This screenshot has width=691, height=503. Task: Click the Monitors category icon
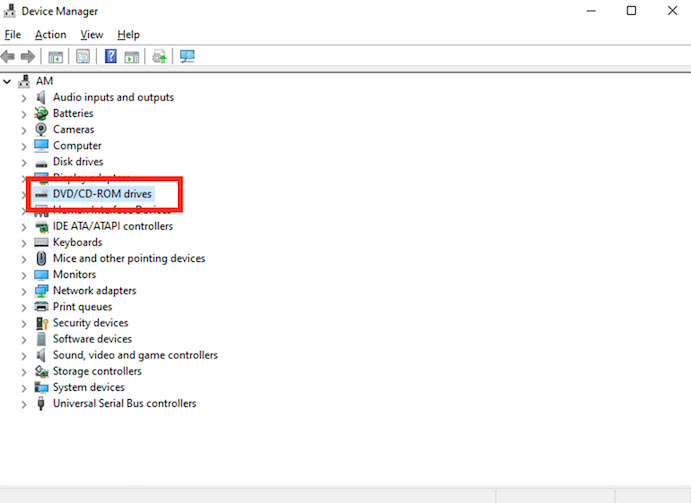pos(41,275)
